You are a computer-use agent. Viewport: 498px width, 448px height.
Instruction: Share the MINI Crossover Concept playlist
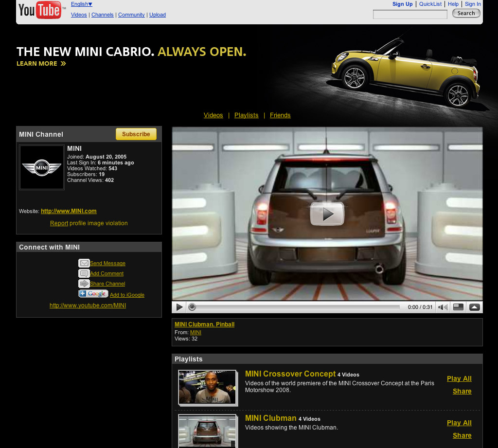click(462, 391)
